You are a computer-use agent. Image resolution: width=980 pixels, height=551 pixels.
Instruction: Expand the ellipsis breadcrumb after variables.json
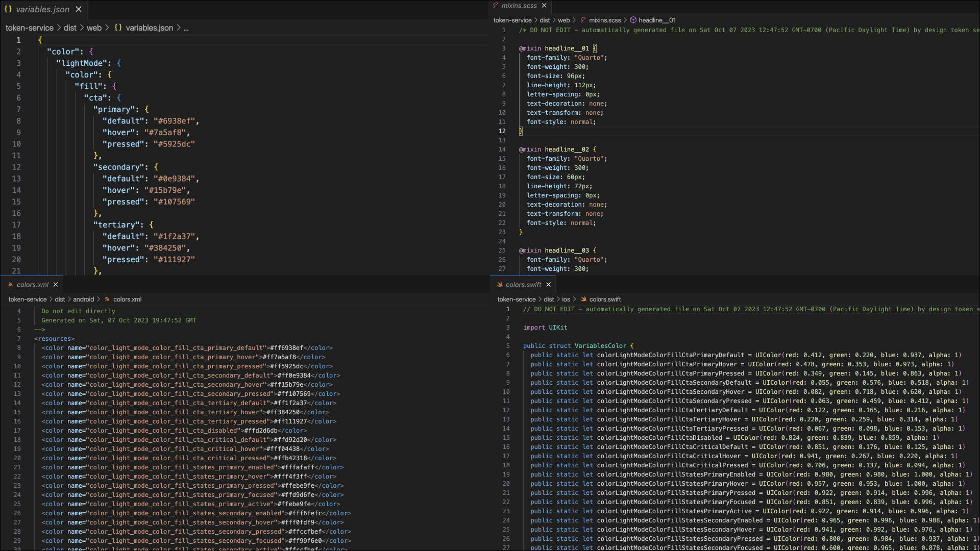[186, 28]
